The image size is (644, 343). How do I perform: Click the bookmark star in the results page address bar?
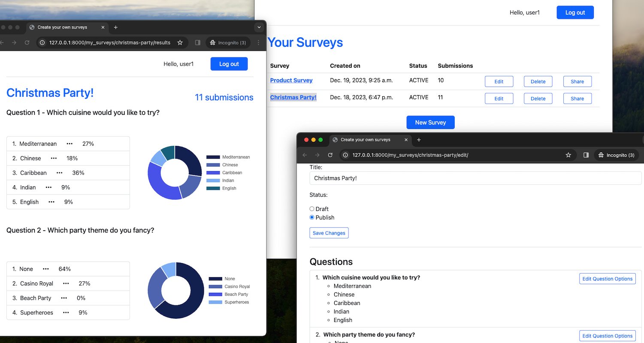[x=180, y=42]
